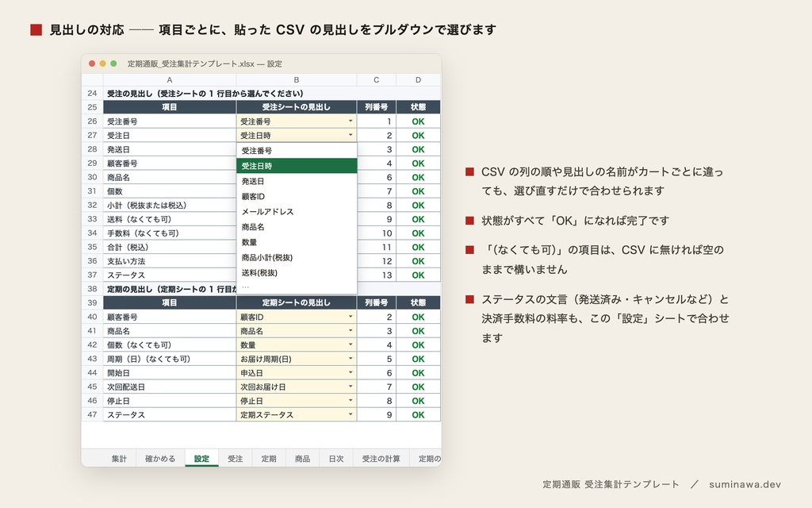The height and width of the screenshot is (508, 812).
Task: Open 数量 dropdown arrow in row 42
Action: [350, 344]
